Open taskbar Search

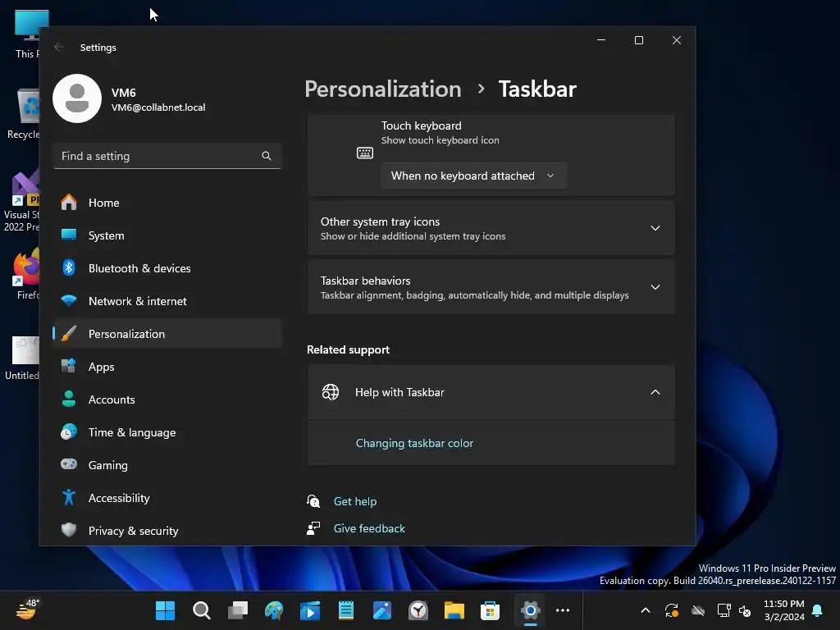pyautogui.click(x=202, y=610)
